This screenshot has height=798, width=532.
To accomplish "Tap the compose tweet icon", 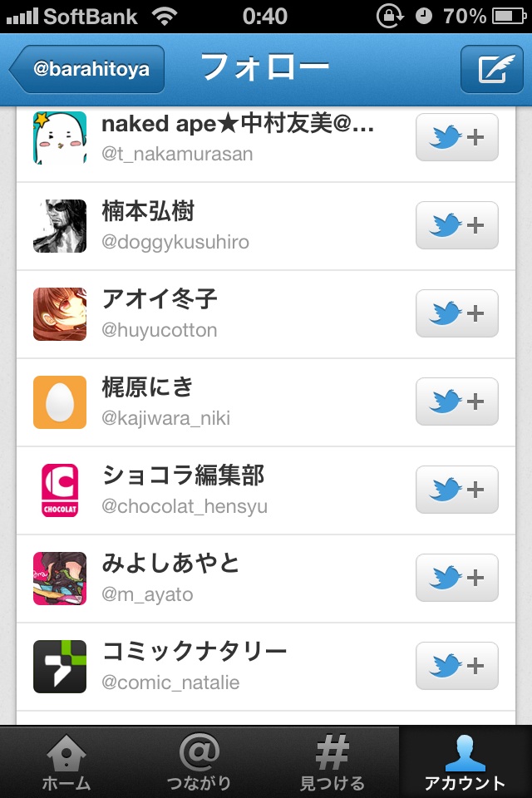I will coord(492,69).
